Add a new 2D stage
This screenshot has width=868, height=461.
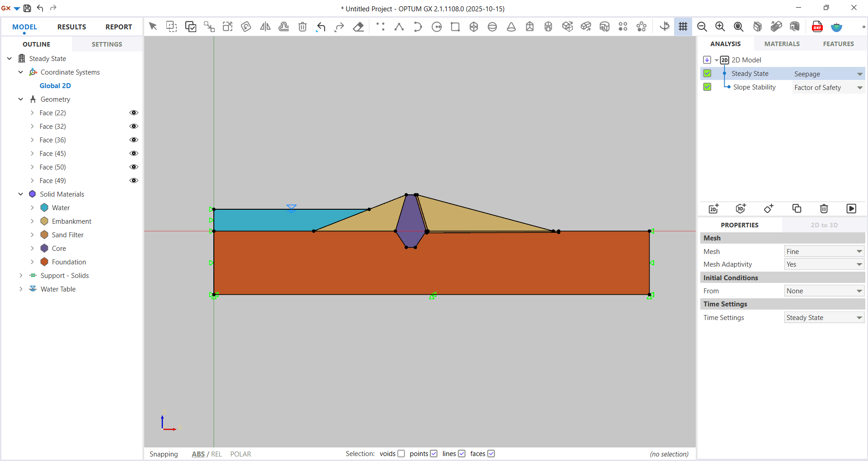(714, 208)
